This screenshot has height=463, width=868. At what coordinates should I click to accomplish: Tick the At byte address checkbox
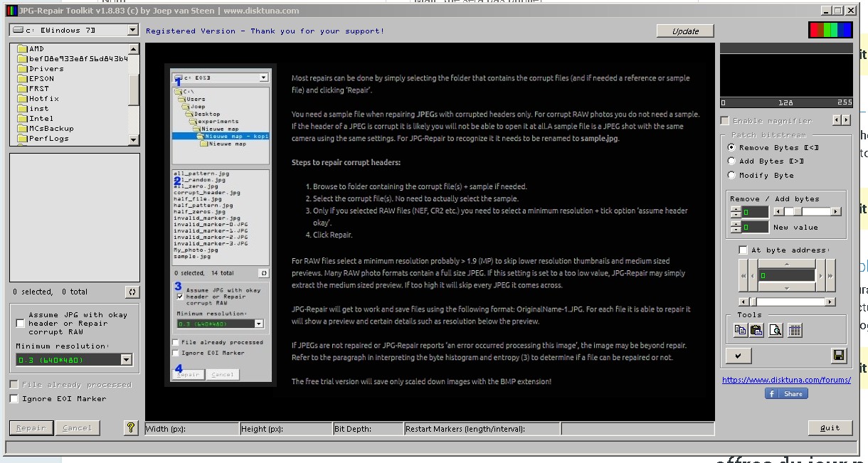[x=743, y=250]
